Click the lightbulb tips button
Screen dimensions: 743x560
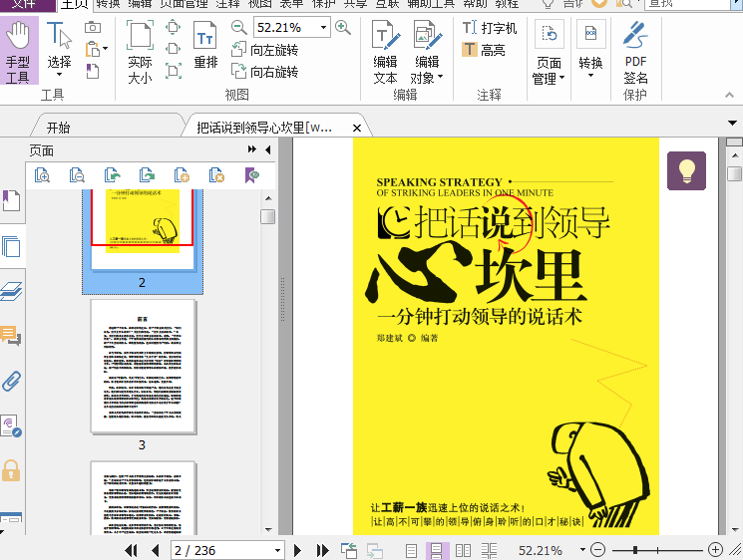click(686, 170)
